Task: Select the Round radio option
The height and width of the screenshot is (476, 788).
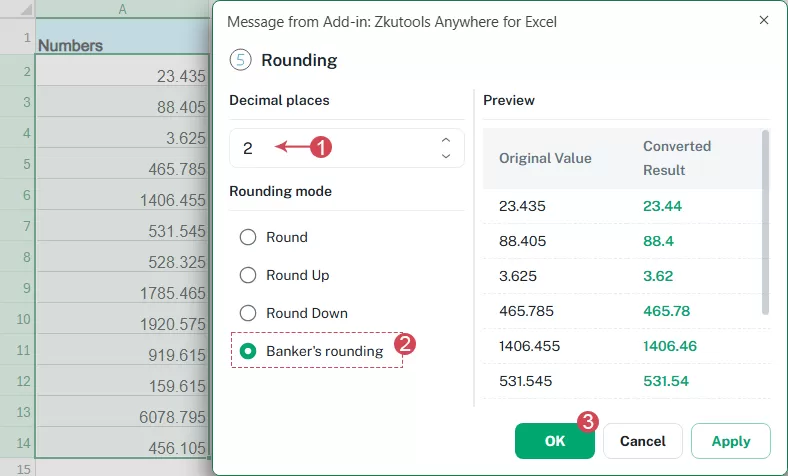Action: [248, 237]
